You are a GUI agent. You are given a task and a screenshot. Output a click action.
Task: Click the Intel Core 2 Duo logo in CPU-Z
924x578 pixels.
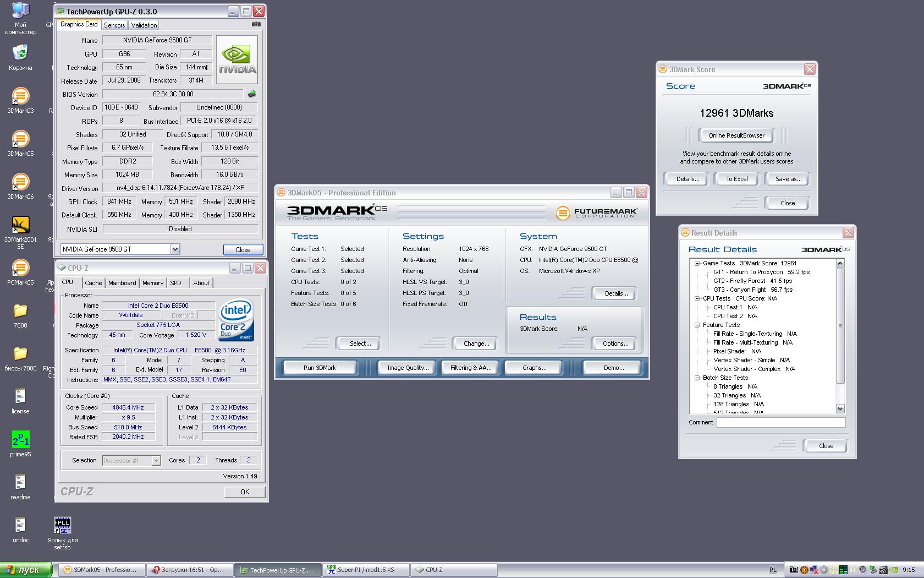(236, 319)
